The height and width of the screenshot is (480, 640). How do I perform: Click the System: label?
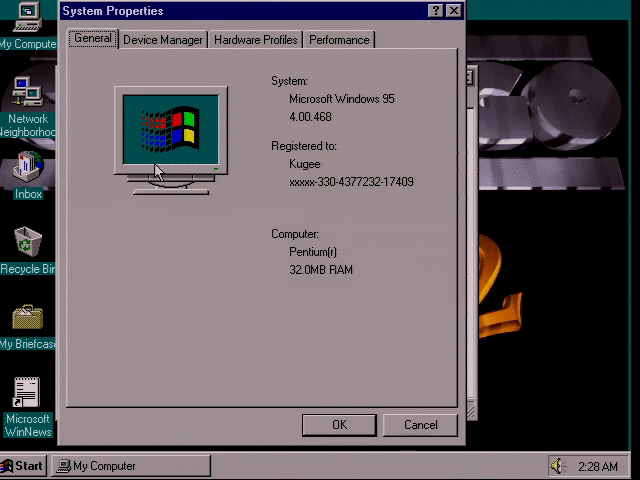click(289, 81)
